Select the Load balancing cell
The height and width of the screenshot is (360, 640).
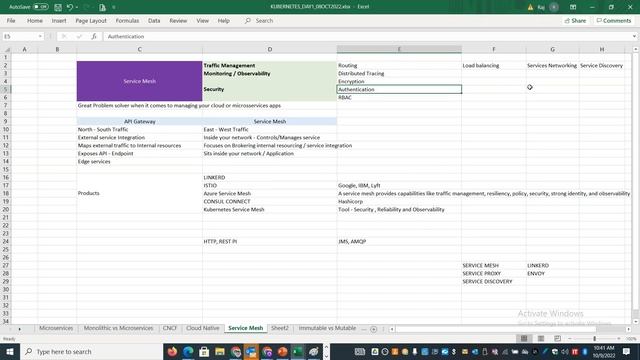pos(494,65)
